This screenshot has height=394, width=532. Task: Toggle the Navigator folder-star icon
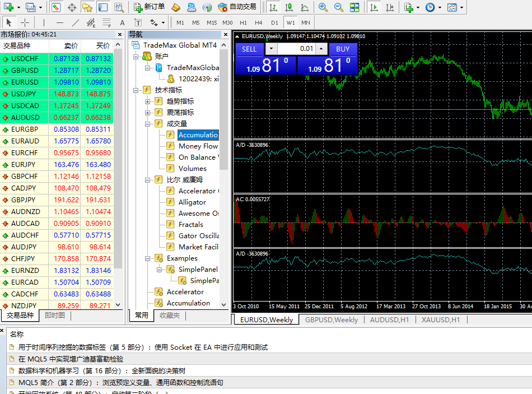tap(87, 7)
